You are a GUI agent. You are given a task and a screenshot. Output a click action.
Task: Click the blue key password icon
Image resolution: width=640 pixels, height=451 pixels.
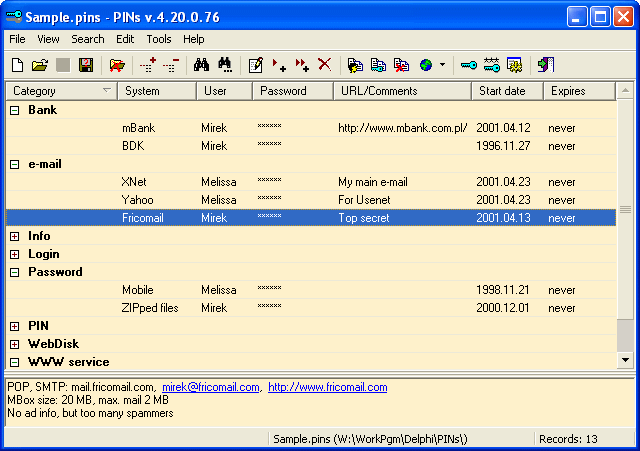tap(468, 65)
